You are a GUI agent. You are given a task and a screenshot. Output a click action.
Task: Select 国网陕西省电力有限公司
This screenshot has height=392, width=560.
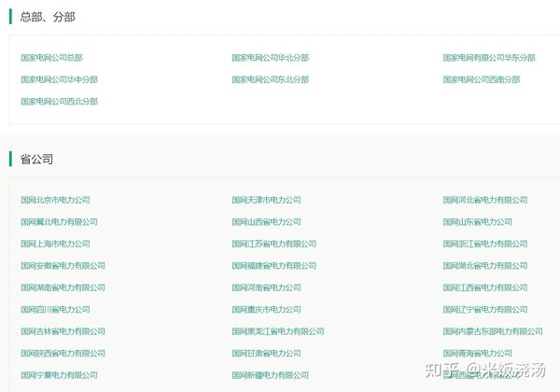coord(63,353)
